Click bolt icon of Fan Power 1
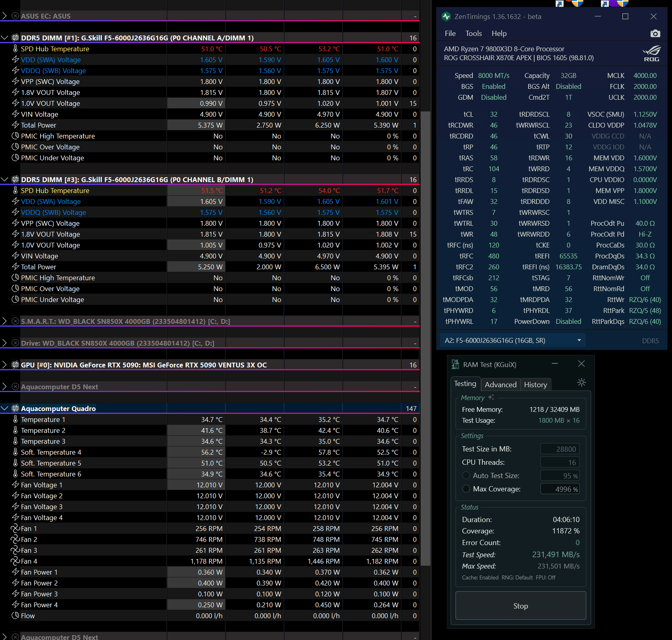The image size is (672, 640). (15, 572)
